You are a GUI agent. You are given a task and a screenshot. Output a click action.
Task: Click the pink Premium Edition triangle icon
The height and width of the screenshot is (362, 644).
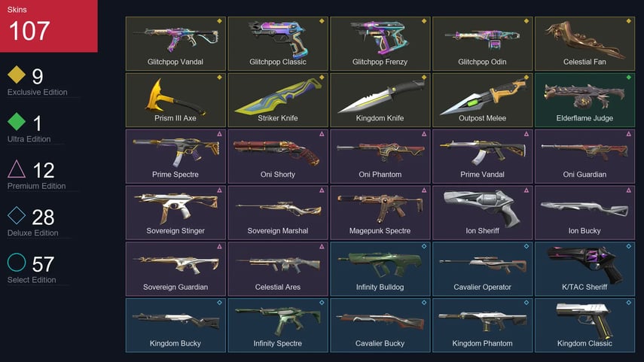click(x=17, y=169)
